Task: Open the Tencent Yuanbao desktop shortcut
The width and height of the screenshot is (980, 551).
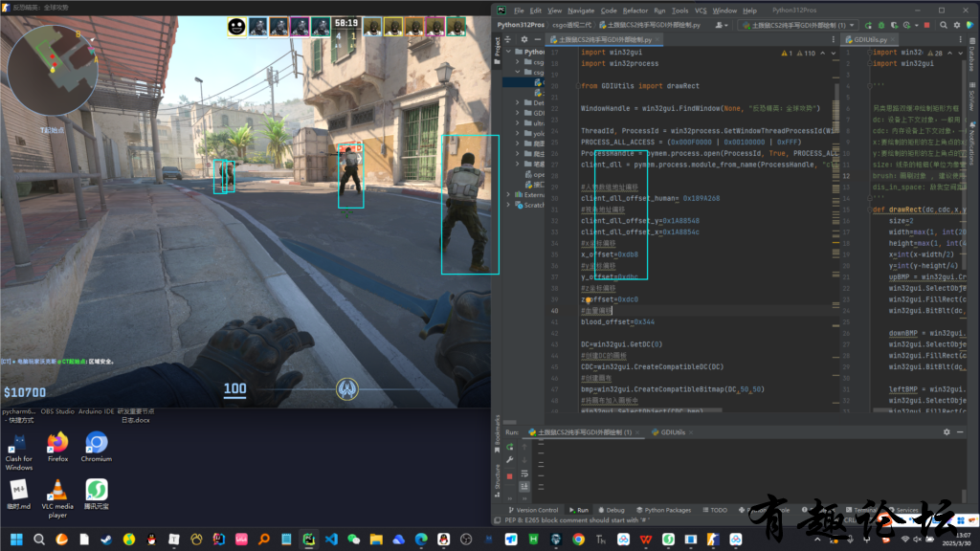Action: click(x=97, y=495)
